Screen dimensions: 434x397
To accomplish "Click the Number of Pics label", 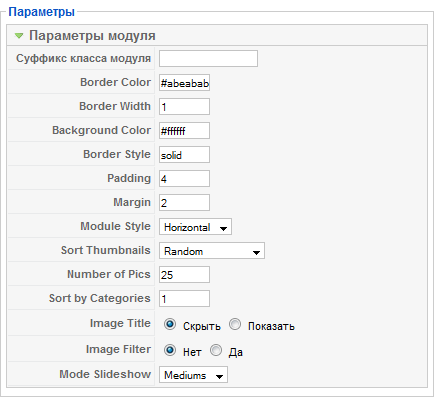I will pos(109,274).
